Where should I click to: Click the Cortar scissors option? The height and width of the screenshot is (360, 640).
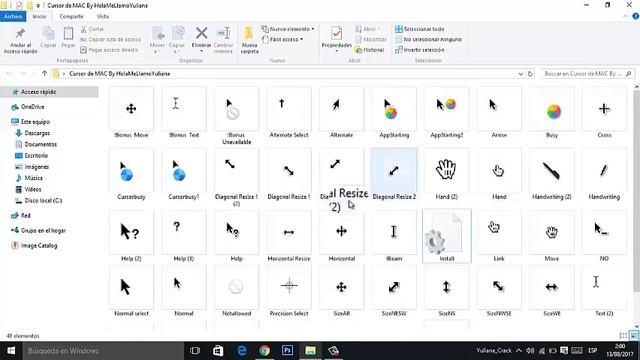(x=92, y=29)
